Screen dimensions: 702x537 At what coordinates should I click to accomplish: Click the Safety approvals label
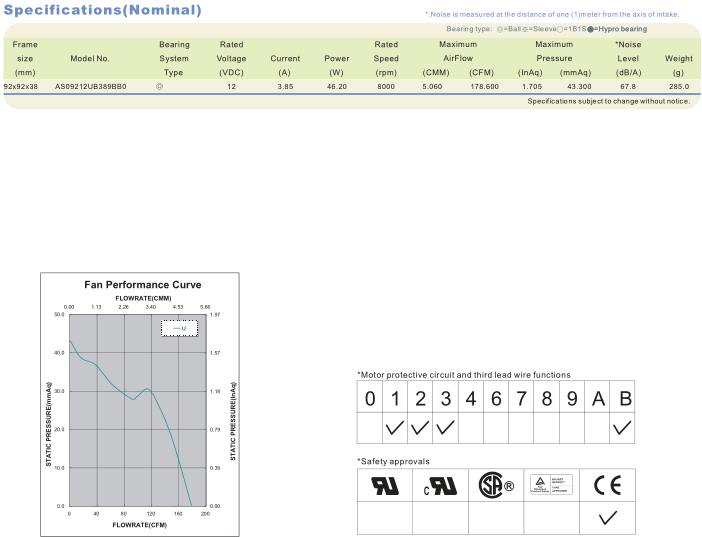393,461
